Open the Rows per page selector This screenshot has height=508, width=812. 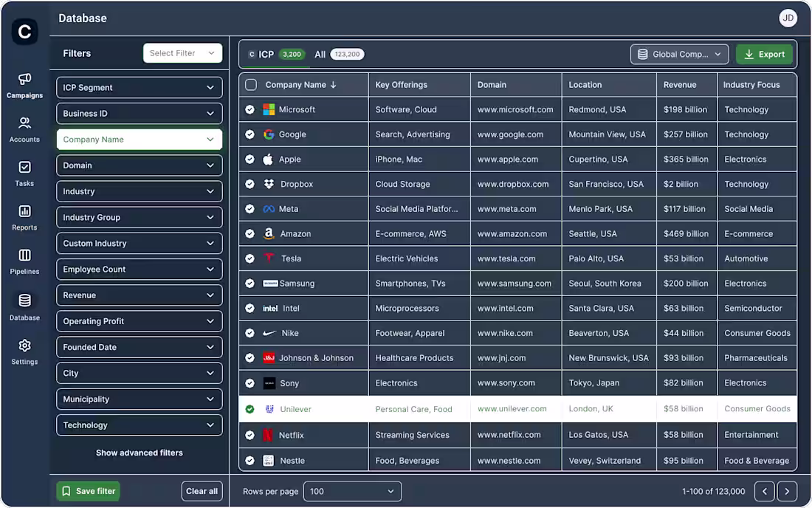pos(352,491)
